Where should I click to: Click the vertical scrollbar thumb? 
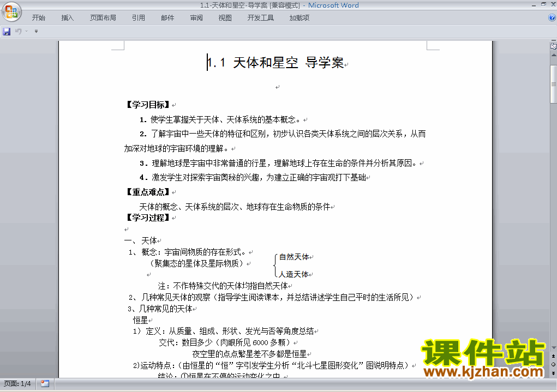click(x=553, y=84)
